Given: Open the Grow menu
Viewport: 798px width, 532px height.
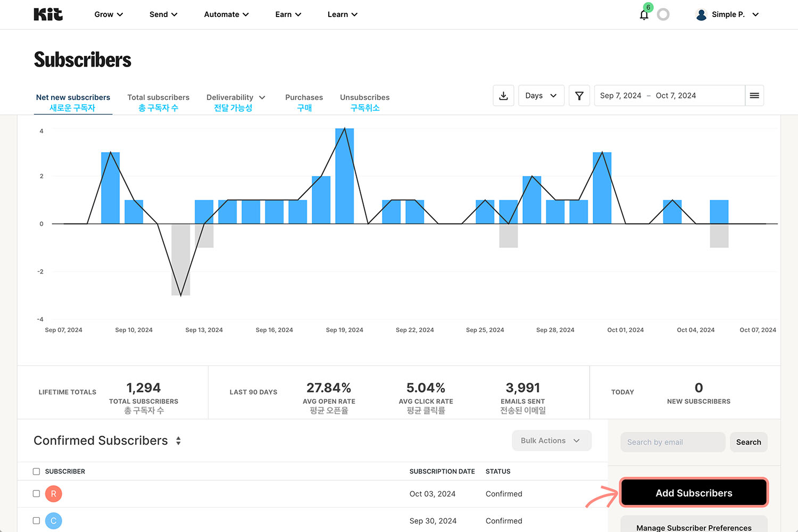Looking at the screenshot, I should (x=109, y=14).
